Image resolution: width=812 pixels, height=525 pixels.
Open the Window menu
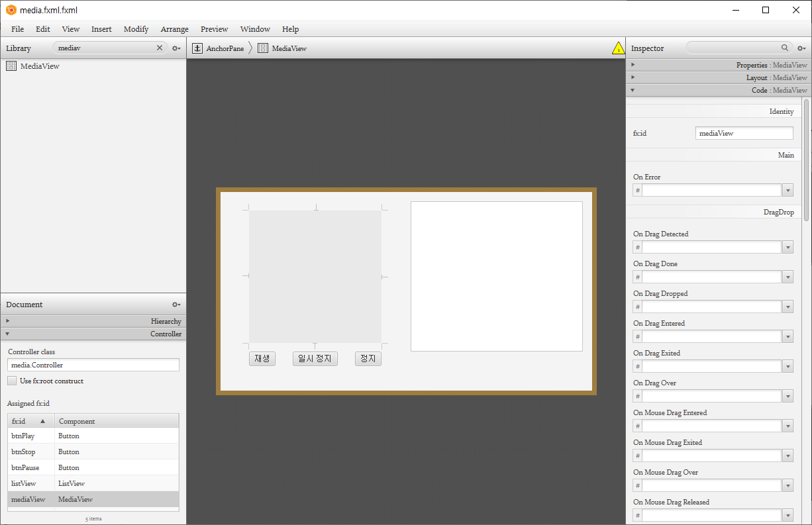[x=255, y=29]
